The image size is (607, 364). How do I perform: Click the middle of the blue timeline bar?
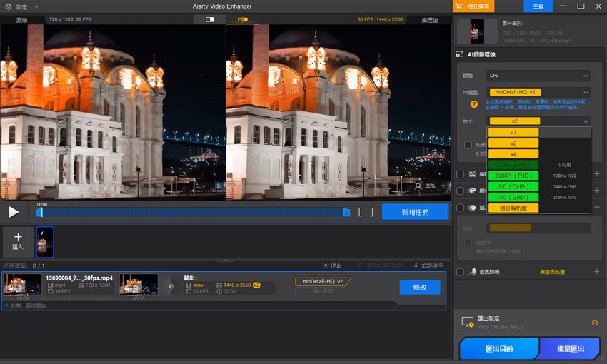[x=193, y=213]
